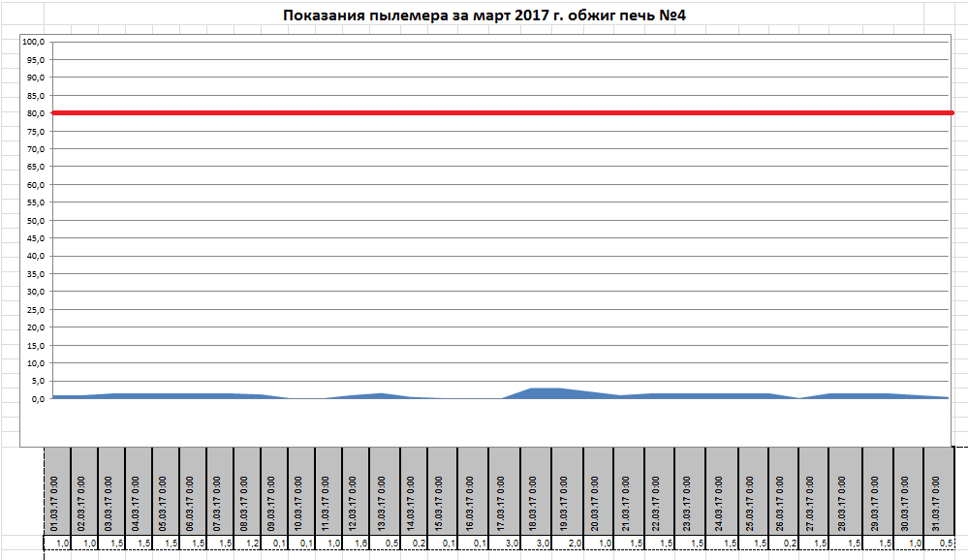
Task: Select the 25,0 vertical axis label
Action: coord(34,310)
